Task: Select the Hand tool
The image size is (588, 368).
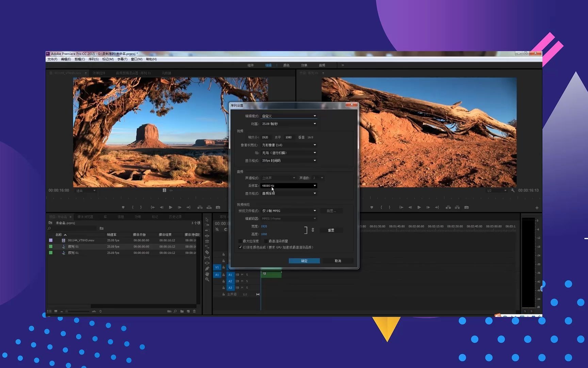Action: [207, 274]
